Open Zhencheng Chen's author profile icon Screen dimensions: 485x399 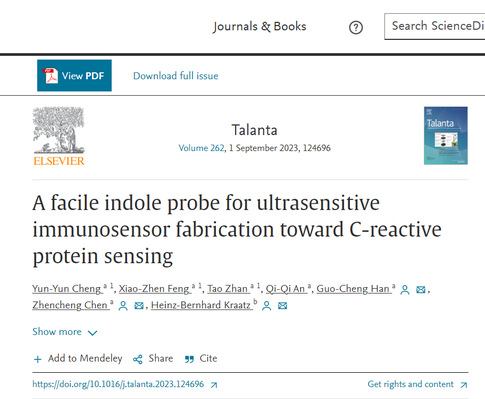(123, 305)
